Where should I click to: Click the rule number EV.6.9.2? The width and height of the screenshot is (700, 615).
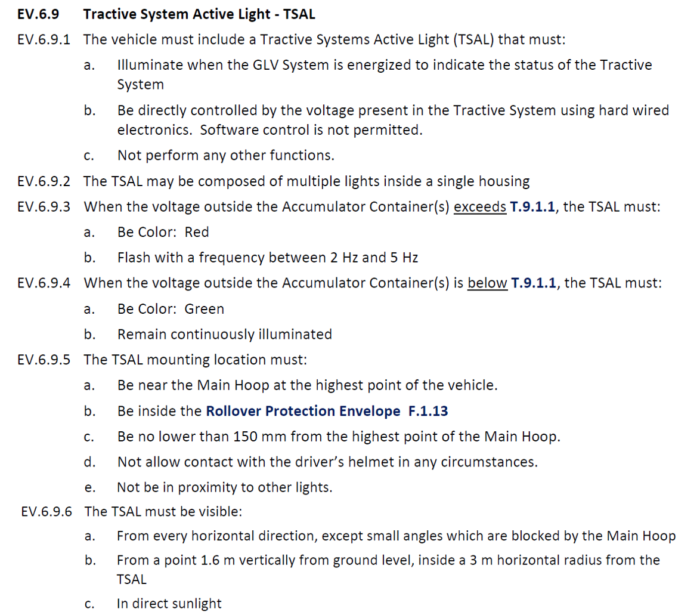click(44, 181)
